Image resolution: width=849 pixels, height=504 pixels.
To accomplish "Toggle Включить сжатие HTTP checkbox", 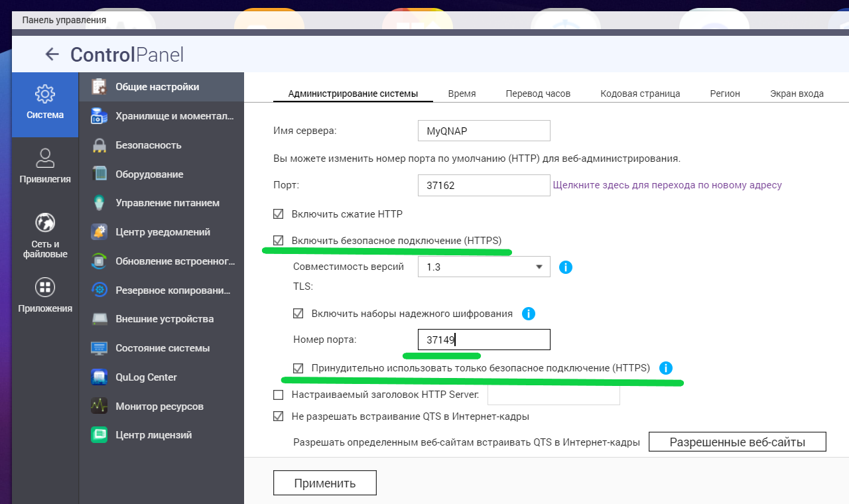I will (279, 214).
